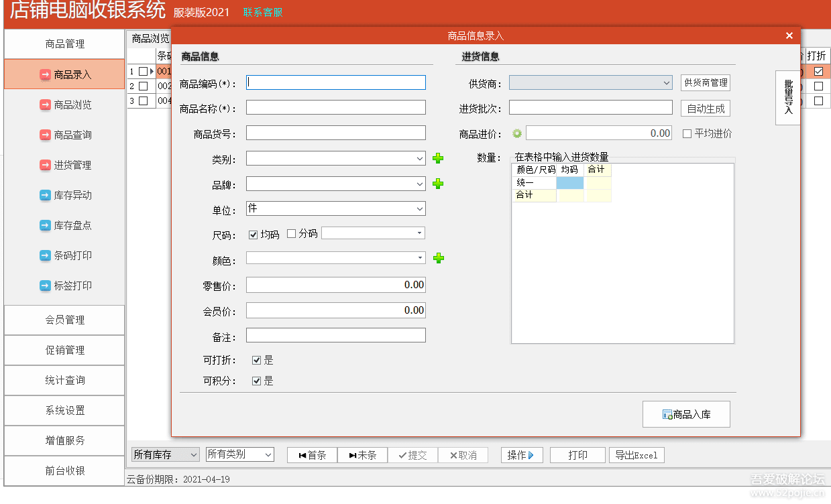Tick the 平均进价 checkbox
Screen dimensions: 831x504
(x=687, y=133)
